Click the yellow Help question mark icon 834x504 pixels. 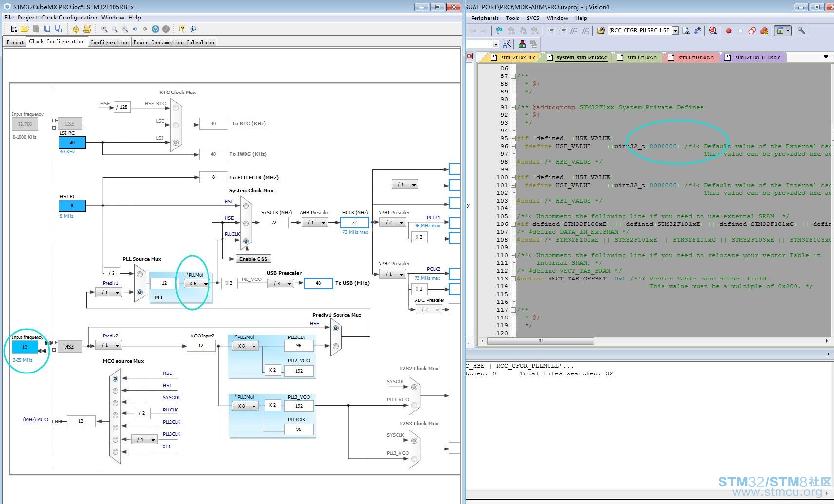[x=182, y=29]
